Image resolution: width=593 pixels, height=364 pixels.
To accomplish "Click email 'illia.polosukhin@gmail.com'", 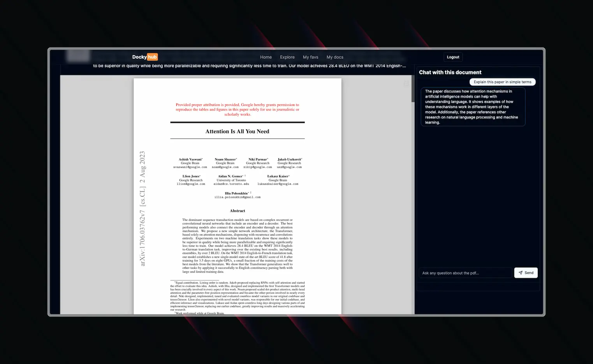I will click(x=238, y=197).
